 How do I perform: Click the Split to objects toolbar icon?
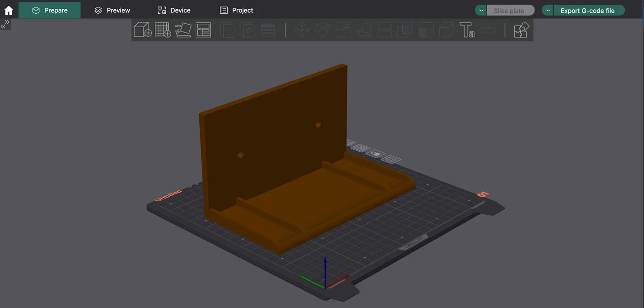click(x=227, y=30)
